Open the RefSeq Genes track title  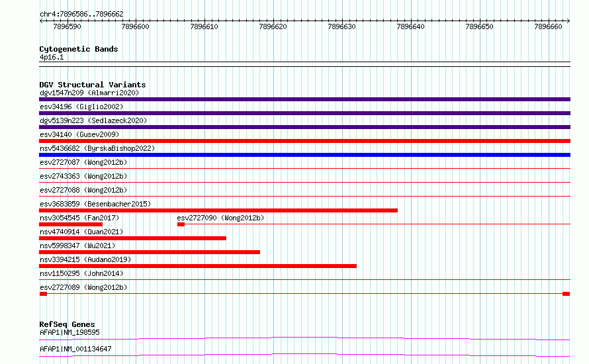pyautogui.click(x=68, y=324)
